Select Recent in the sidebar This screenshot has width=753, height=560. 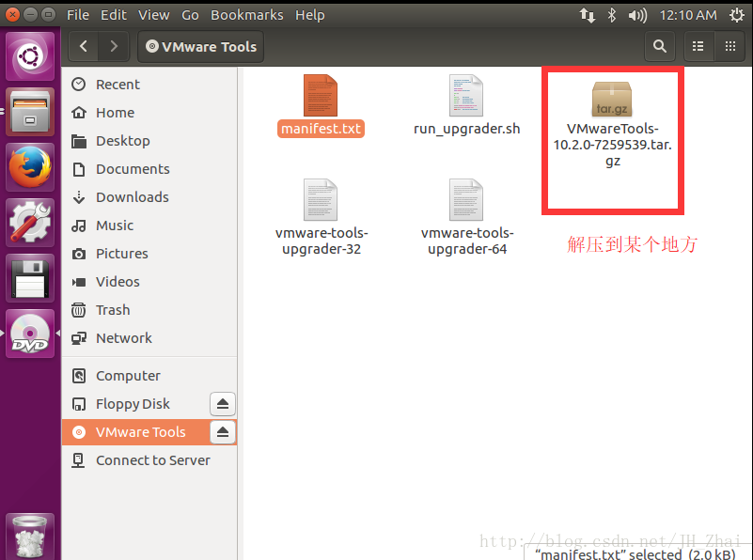pyautogui.click(x=149, y=85)
